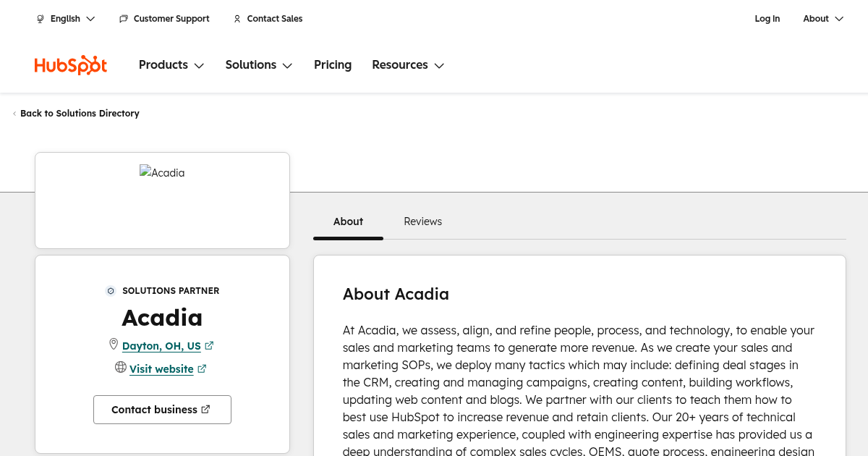
Task: Click the About Acadia heading
Action: click(x=396, y=294)
